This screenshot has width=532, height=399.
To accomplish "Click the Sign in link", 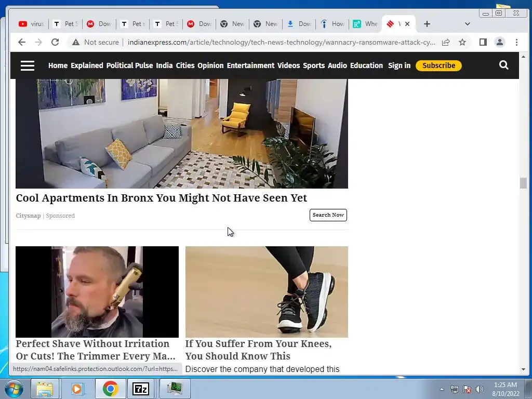I will 399,65.
